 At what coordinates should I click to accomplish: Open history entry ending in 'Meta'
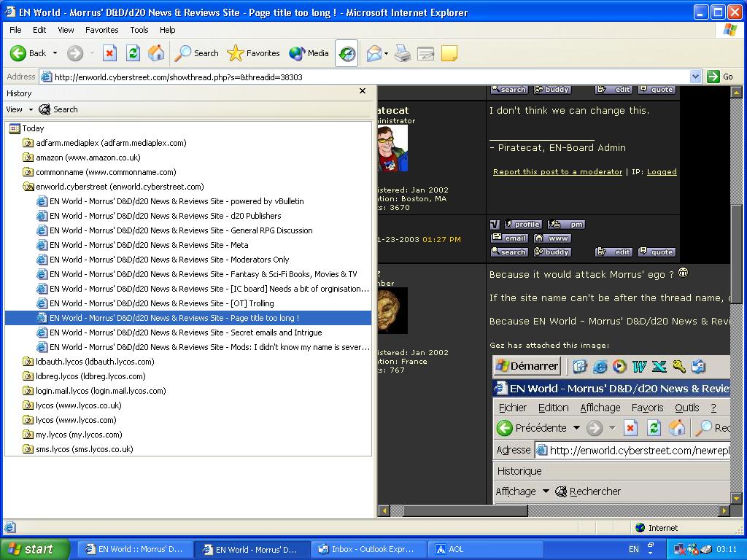coord(142,245)
